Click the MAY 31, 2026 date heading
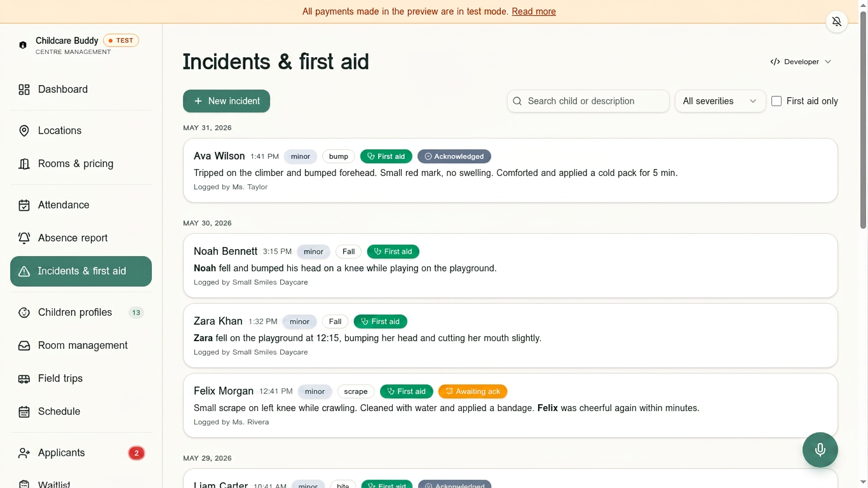The height and width of the screenshot is (488, 868). coord(207,128)
